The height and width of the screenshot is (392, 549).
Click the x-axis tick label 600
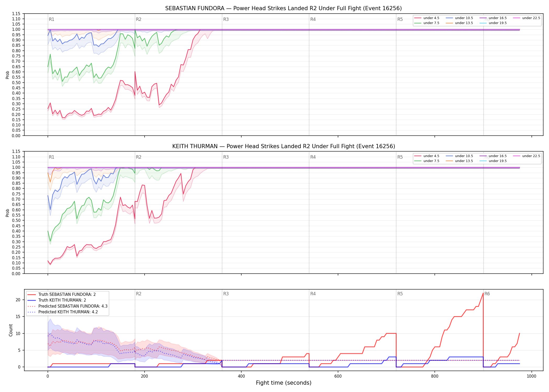[338, 376]
